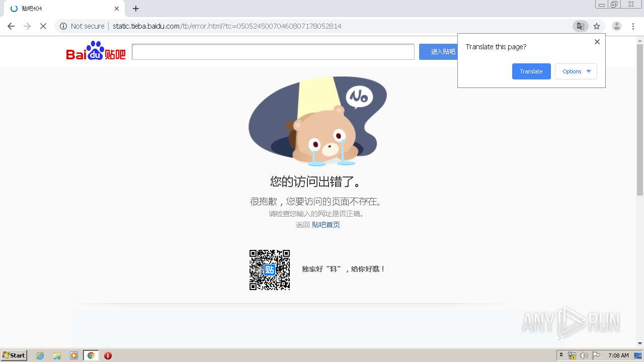The image size is (644, 362).
Task: Switch to Chrome in the taskbar
Action: pyautogui.click(x=91, y=355)
